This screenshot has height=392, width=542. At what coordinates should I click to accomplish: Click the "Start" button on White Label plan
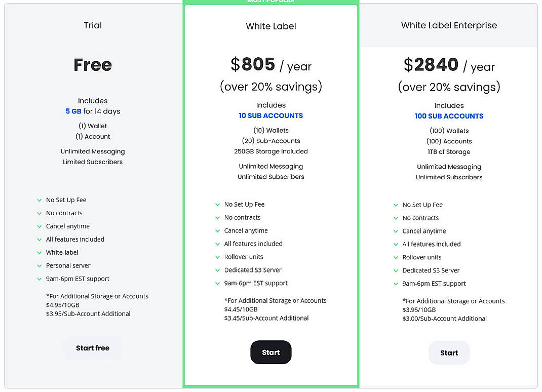[x=270, y=352]
